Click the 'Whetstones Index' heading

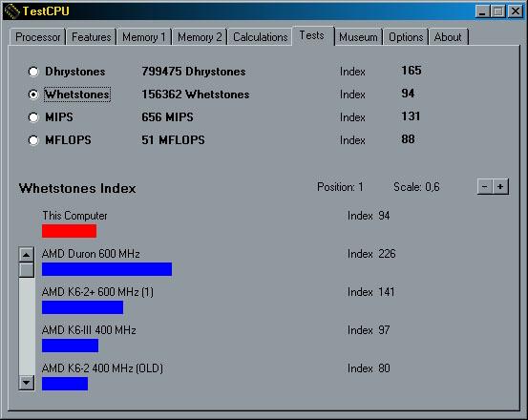pos(77,188)
